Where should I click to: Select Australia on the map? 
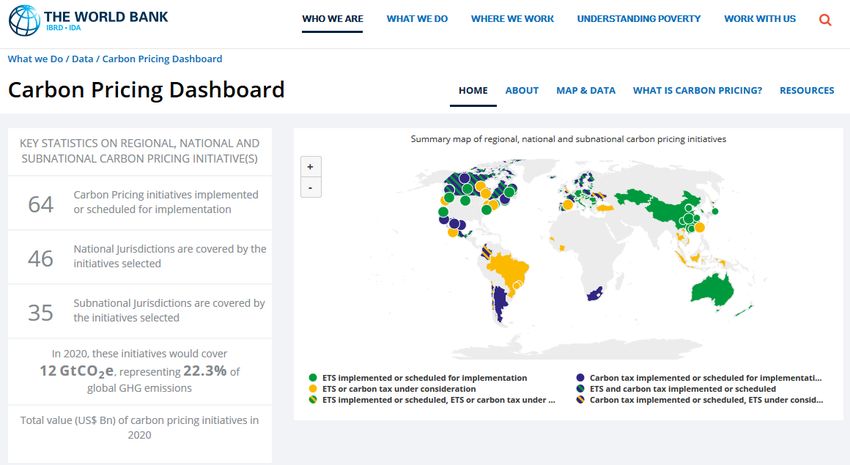tap(713, 290)
